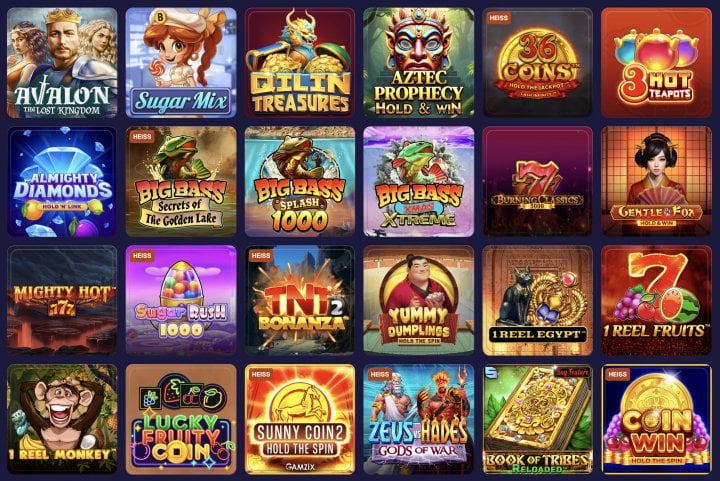Launch Zeus vs Hades Gods of War
This screenshot has height=481, width=720.
coord(419,419)
